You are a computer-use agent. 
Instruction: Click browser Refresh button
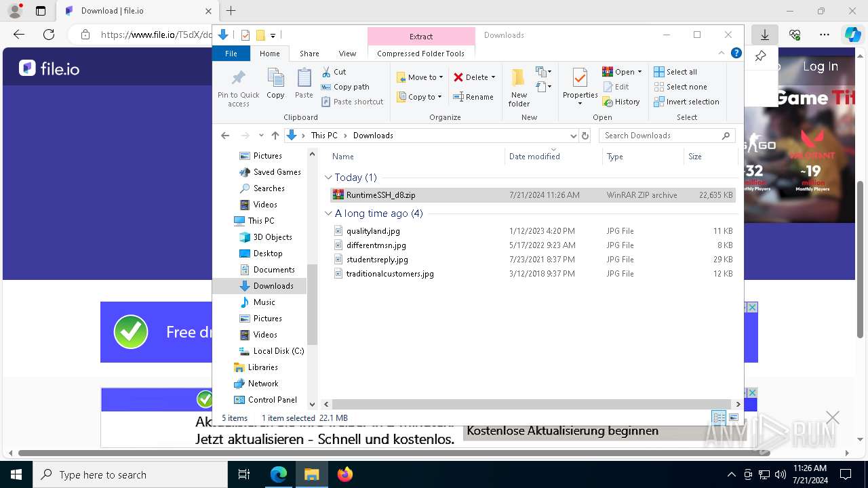point(49,35)
